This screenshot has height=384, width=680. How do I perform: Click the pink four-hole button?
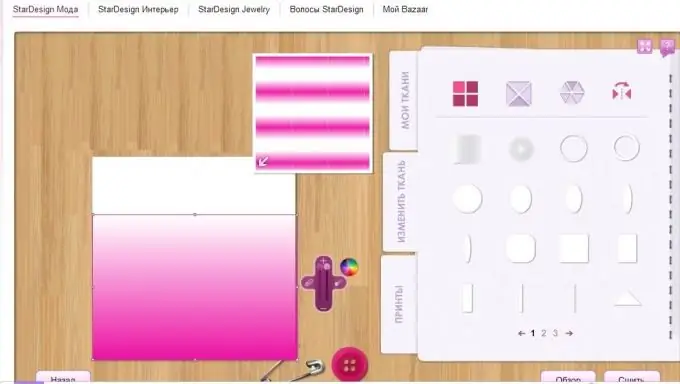point(350,364)
